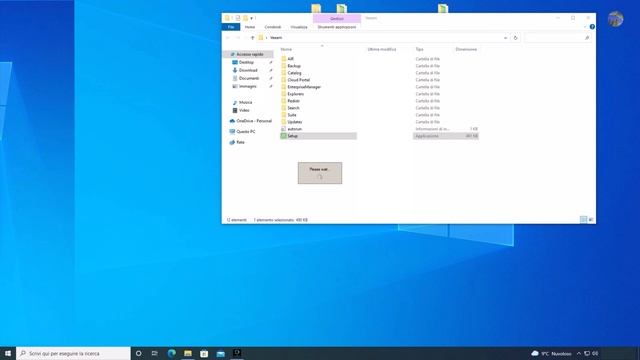Viewport: 640px width, 360px height.
Task: Go forward with the right arrow
Action: click(x=238, y=38)
